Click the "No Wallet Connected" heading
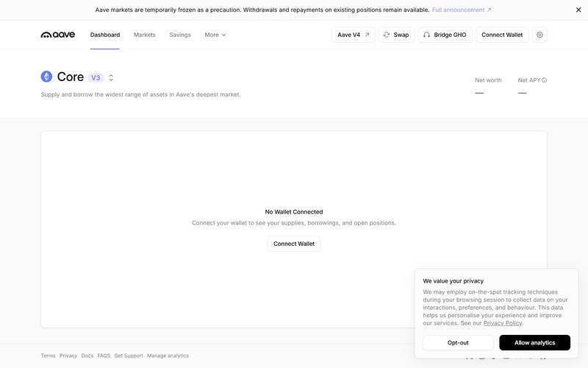Image resolution: width=588 pixels, height=368 pixels. (x=294, y=212)
